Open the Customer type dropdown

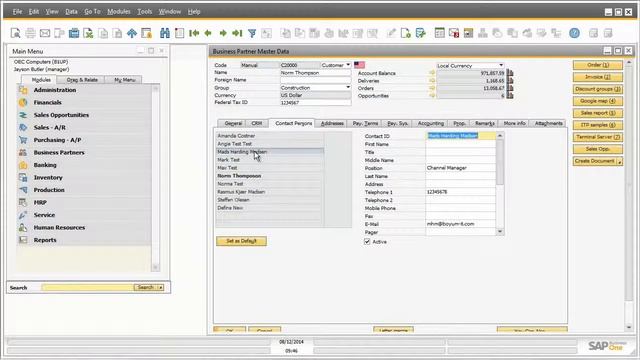348,65
